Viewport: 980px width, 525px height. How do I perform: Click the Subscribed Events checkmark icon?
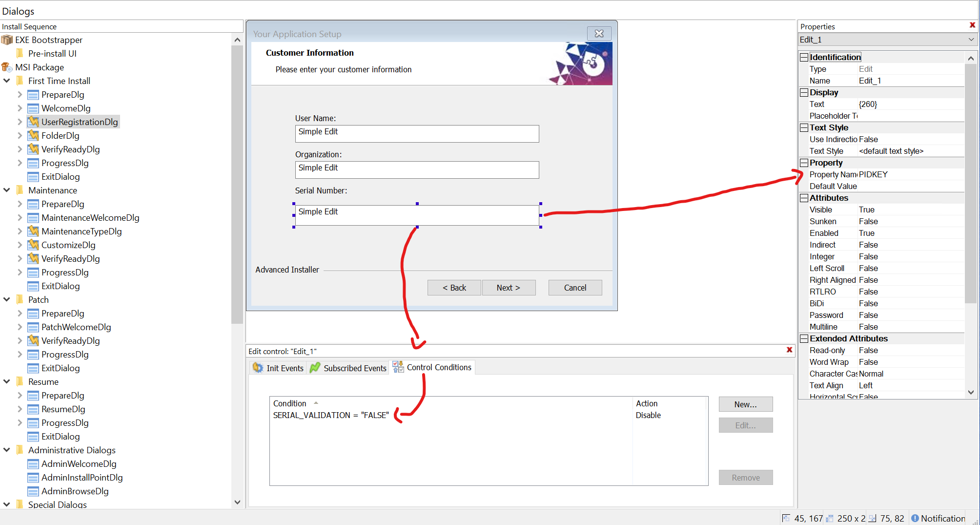click(x=315, y=368)
